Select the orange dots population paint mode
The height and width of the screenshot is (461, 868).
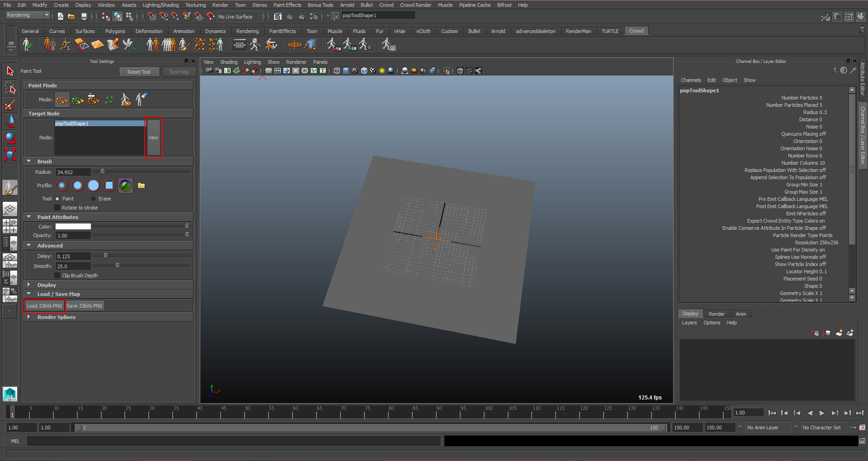click(62, 100)
